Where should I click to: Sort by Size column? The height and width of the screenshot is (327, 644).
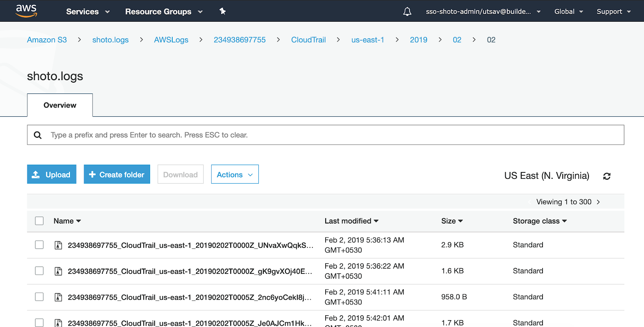click(x=452, y=221)
